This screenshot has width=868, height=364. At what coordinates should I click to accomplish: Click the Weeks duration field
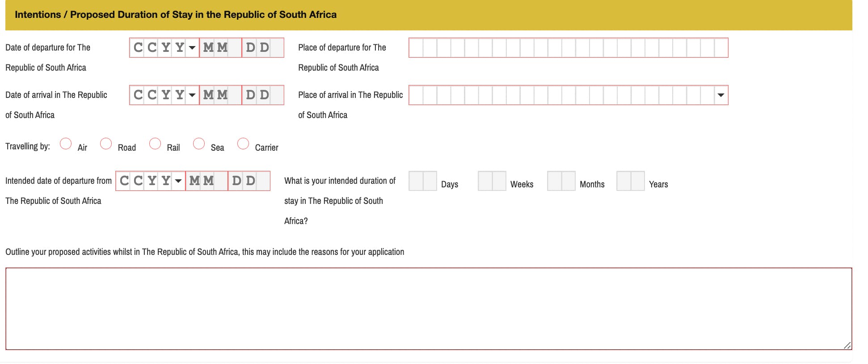click(x=492, y=181)
